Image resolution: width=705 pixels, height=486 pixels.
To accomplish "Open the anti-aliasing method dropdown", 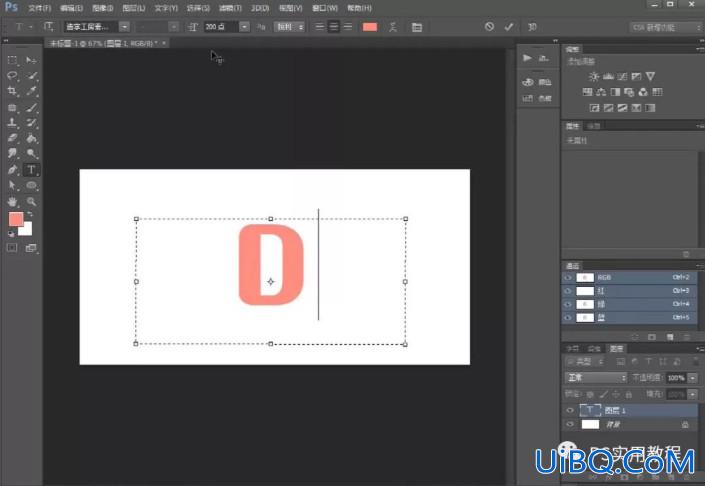I will pos(289,27).
